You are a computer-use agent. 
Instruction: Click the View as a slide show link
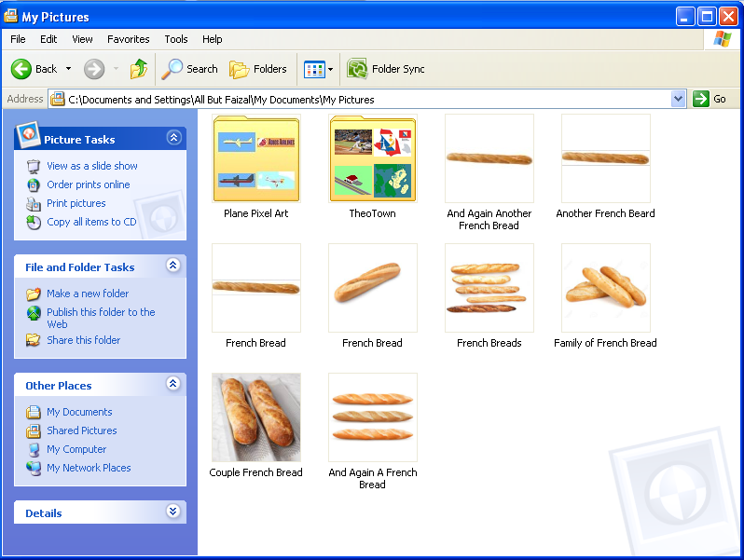[x=92, y=166]
